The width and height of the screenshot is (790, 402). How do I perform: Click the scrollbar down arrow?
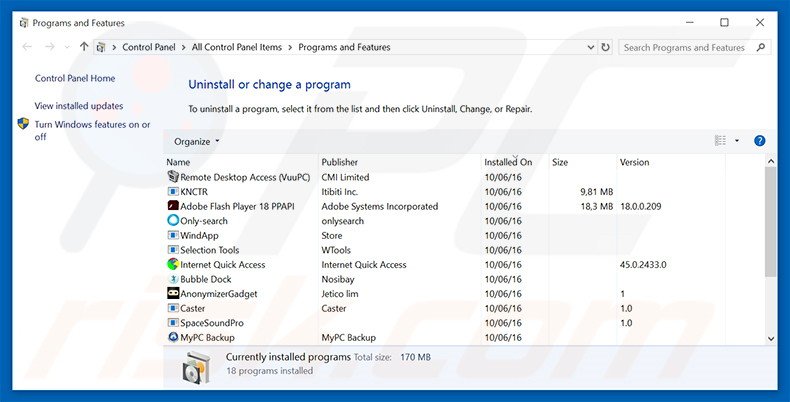(x=771, y=339)
